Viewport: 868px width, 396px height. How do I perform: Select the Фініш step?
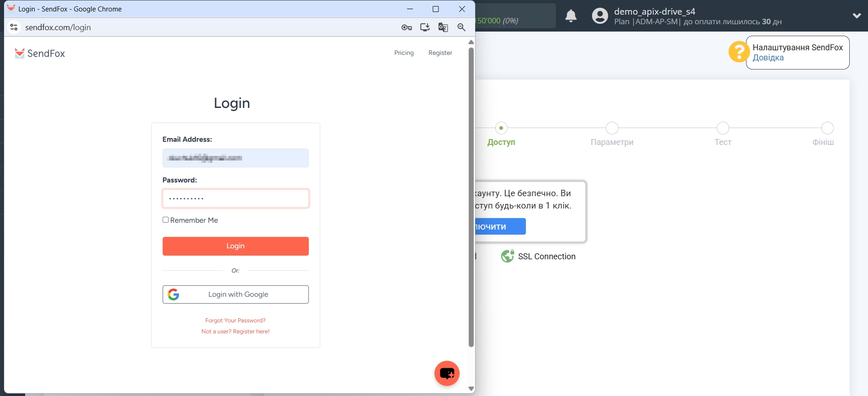(x=824, y=134)
